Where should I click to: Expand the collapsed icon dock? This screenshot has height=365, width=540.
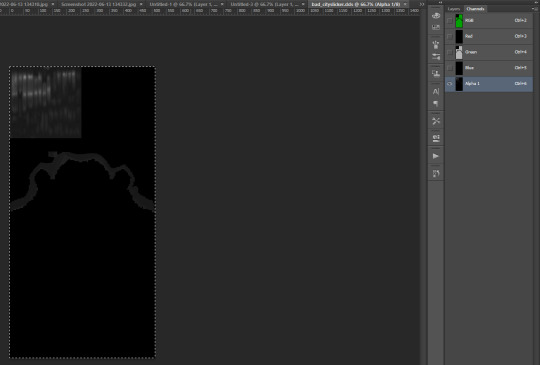(440, 2)
